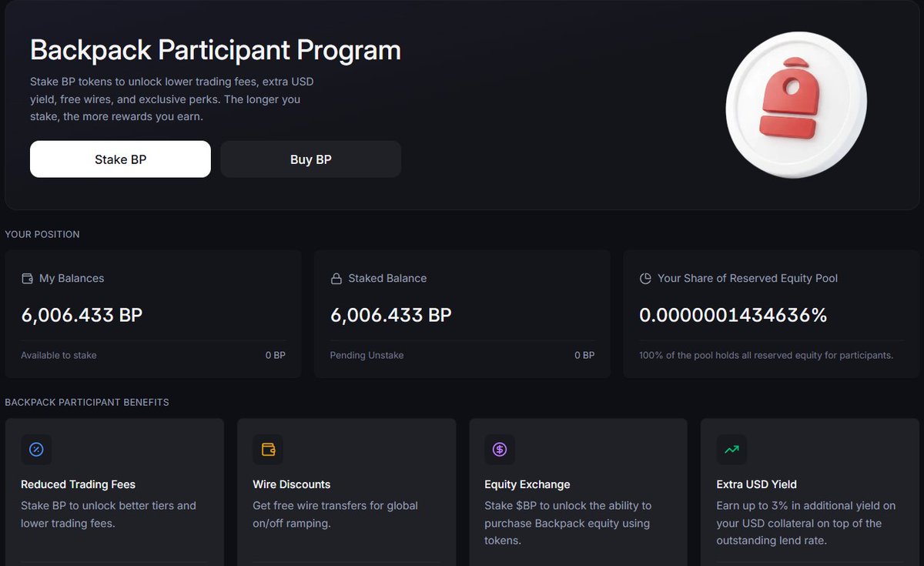Image resolution: width=924 pixels, height=566 pixels.
Task: Click the 0 BP value beside Available to stake
Action: click(276, 356)
